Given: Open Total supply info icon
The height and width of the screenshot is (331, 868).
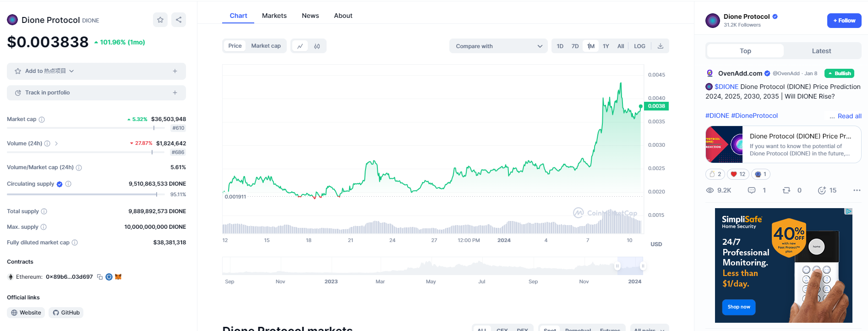Looking at the screenshot, I should (x=44, y=211).
